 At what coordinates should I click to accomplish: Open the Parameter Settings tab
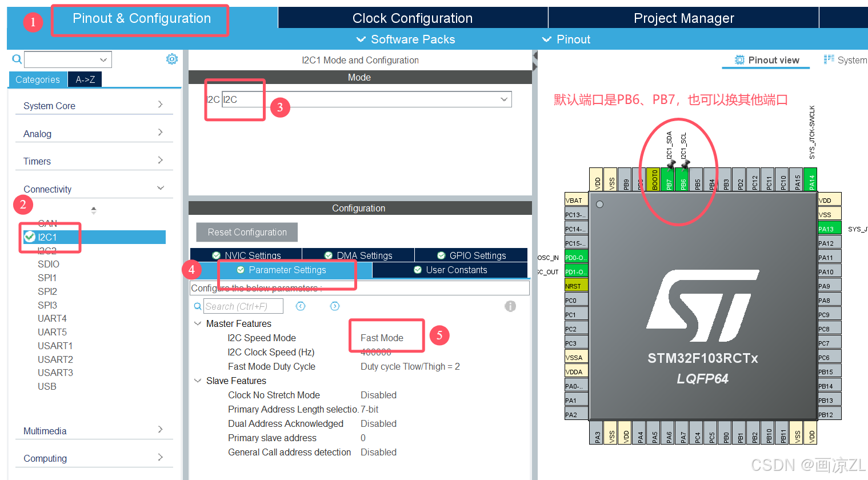click(x=281, y=270)
